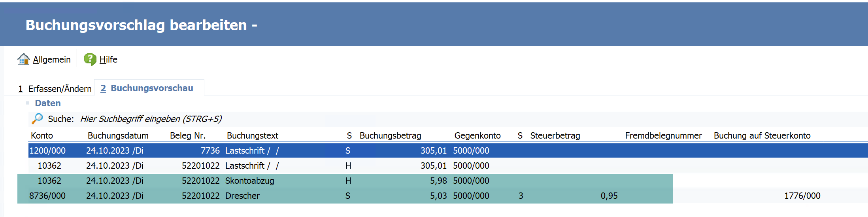Click the green Hilfe question mark icon

click(90, 59)
